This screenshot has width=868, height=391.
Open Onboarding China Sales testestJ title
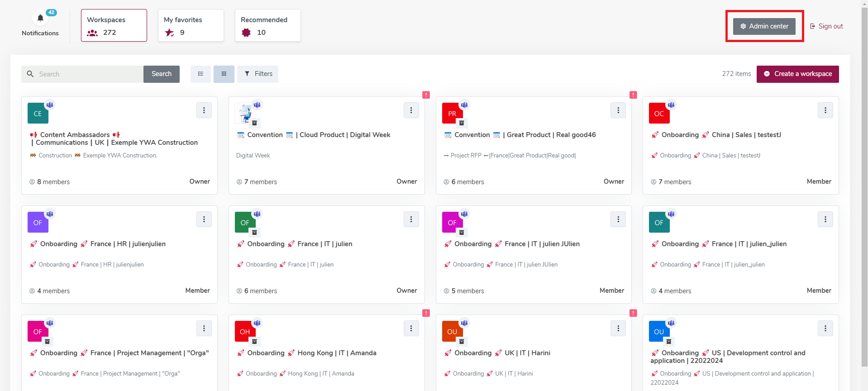tap(716, 135)
